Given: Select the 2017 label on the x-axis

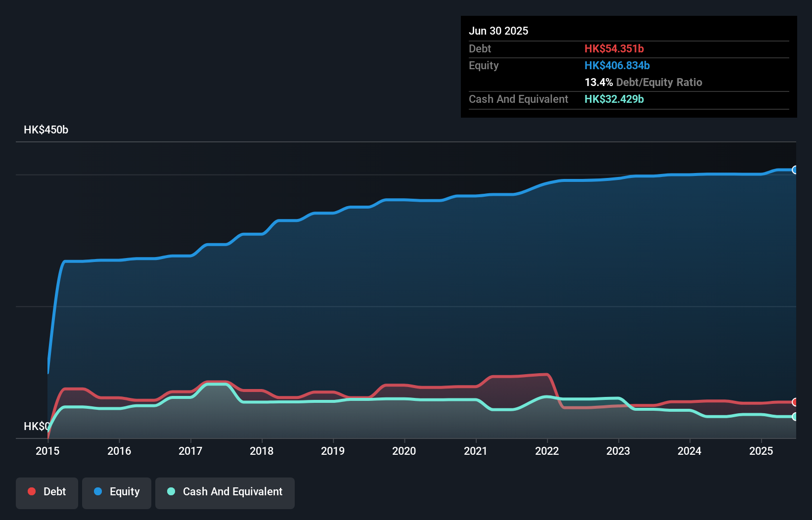Looking at the screenshot, I should coord(190,451).
